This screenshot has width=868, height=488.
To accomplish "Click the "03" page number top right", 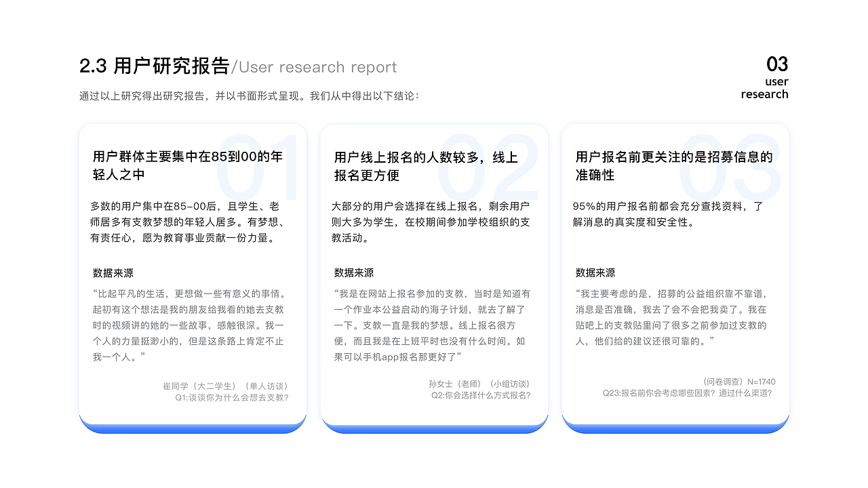I will (777, 64).
